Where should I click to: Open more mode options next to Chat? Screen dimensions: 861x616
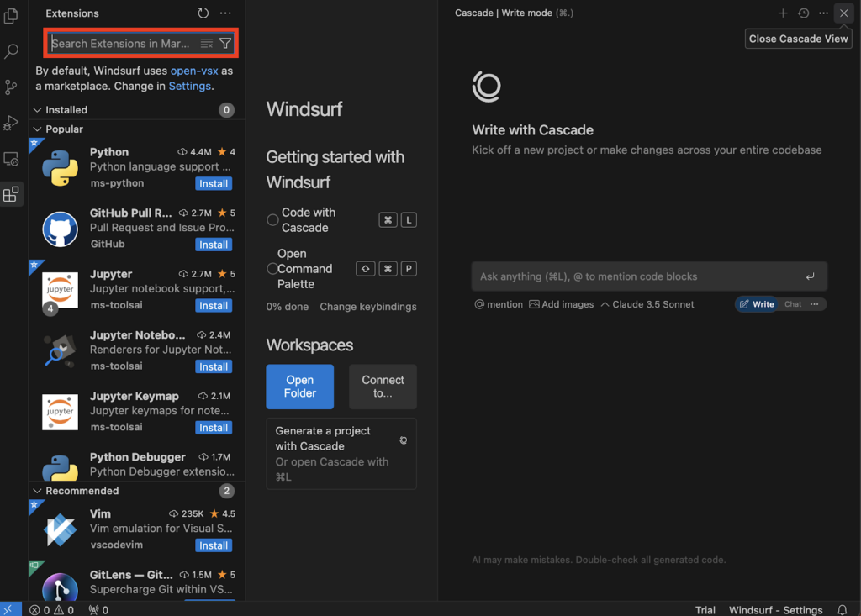coord(814,304)
